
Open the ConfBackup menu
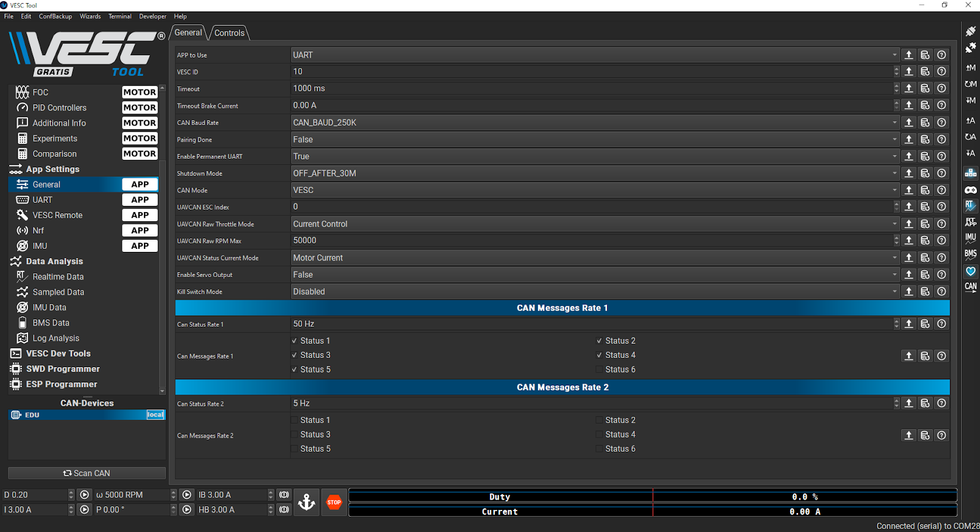pos(55,17)
